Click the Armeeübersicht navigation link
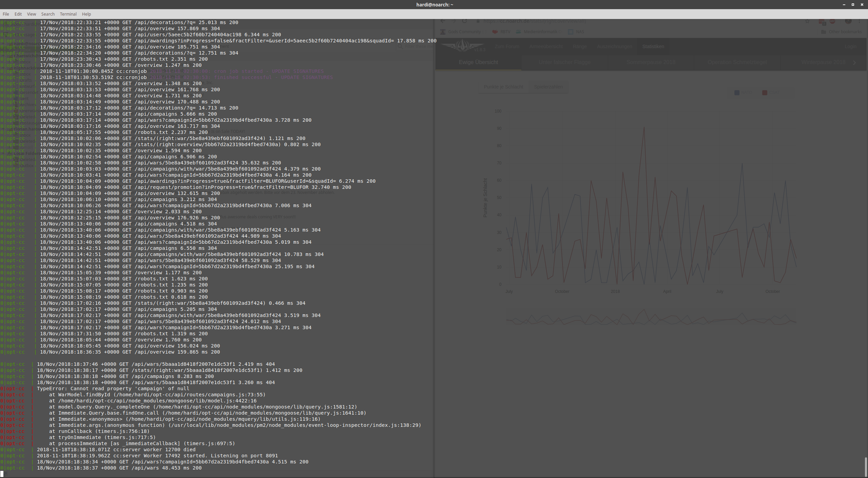This screenshot has height=478, width=868. pos(546,46)
